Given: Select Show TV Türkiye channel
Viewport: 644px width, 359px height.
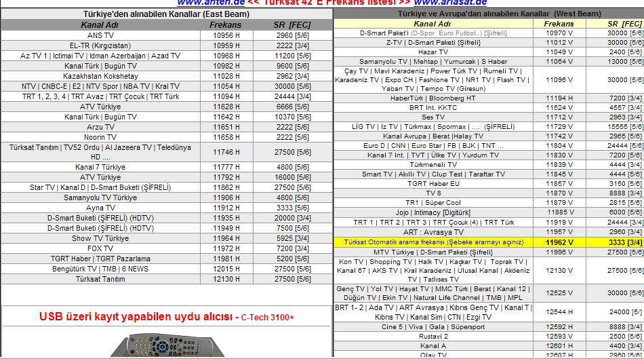Looking at the screenshot, I should (x=100, y=238).
